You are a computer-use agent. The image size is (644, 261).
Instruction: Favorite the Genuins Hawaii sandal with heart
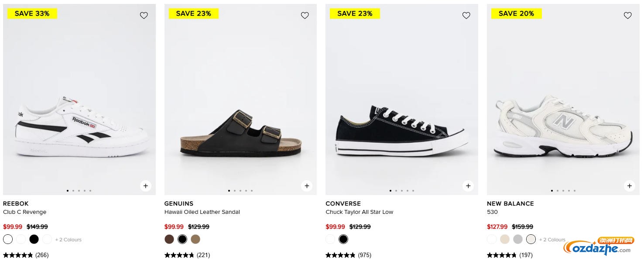(305, 16)
